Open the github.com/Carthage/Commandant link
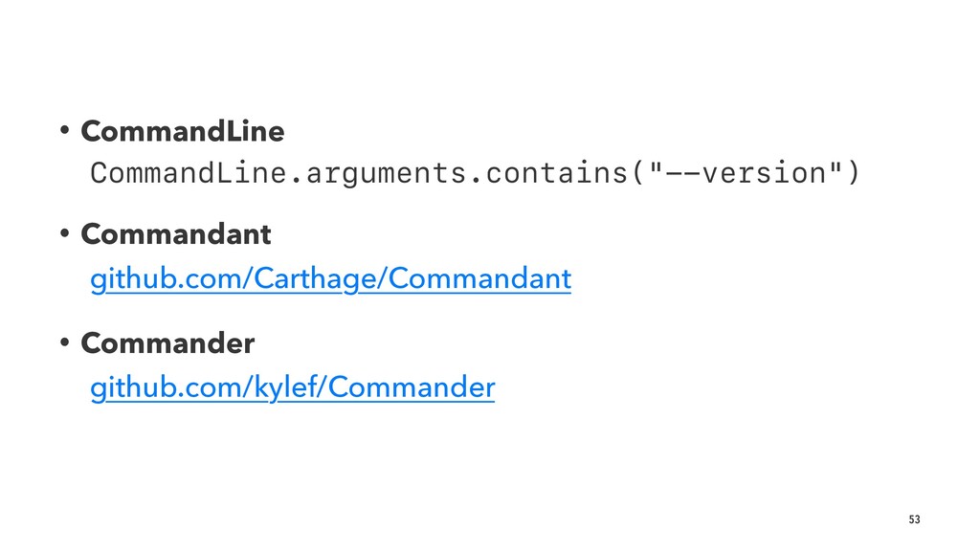Viewport: 980px width, 551px height. pyautogui.click(x=330, y=278)
